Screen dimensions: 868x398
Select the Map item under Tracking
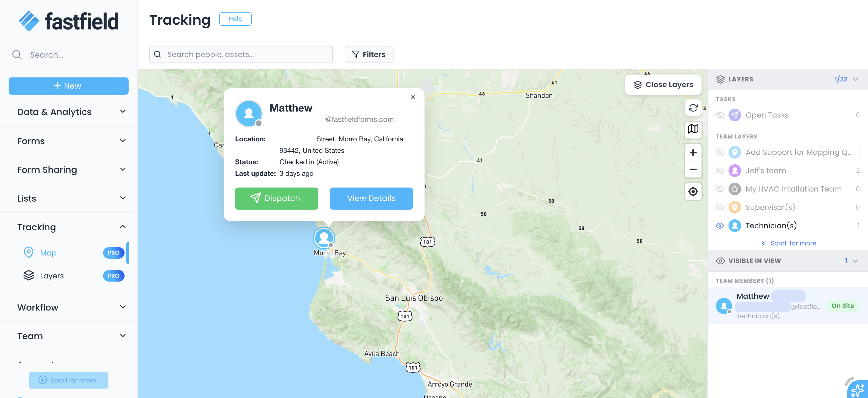pos(48,253)
